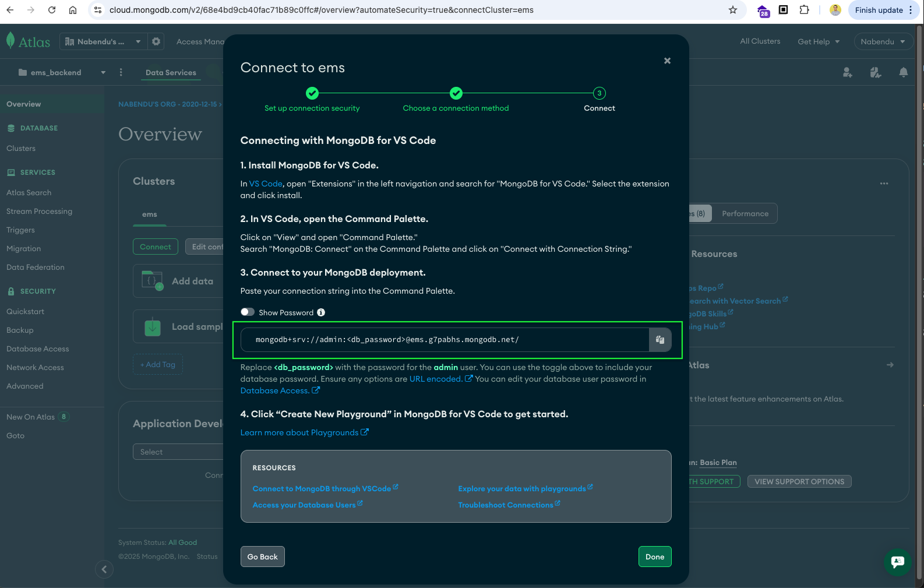The height and width of the screenshot is (588, 924).
Task: Expand the ems_backend project dropdown
Action: [x=61, y=72]
